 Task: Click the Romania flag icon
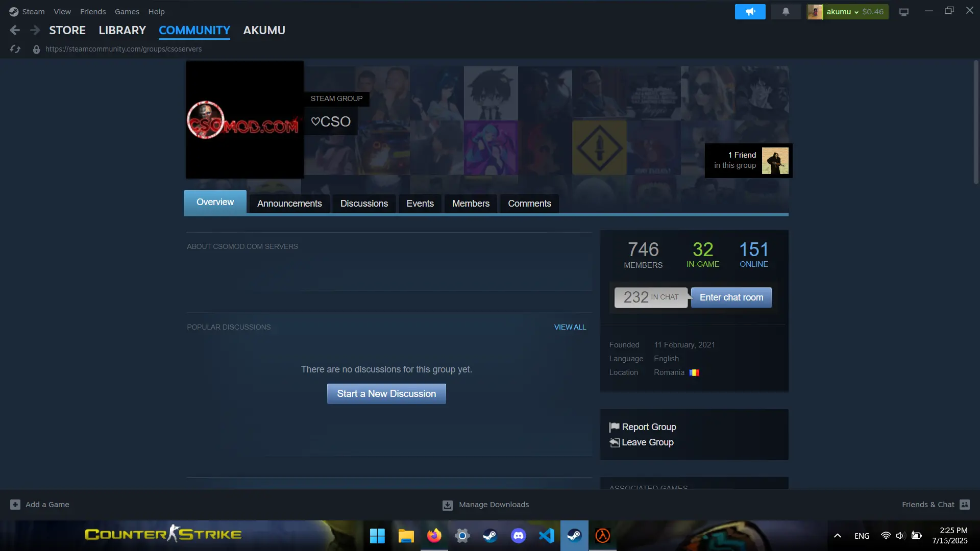coord(694,373)
